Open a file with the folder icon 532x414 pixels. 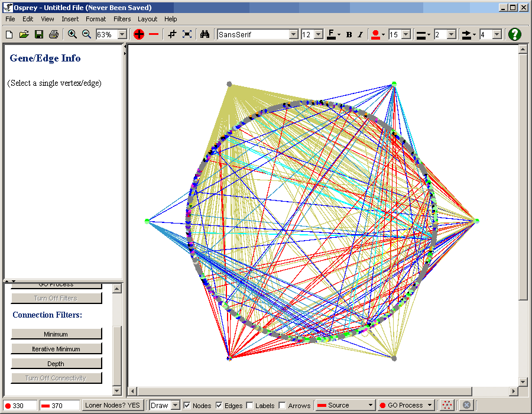pos(24,34)
